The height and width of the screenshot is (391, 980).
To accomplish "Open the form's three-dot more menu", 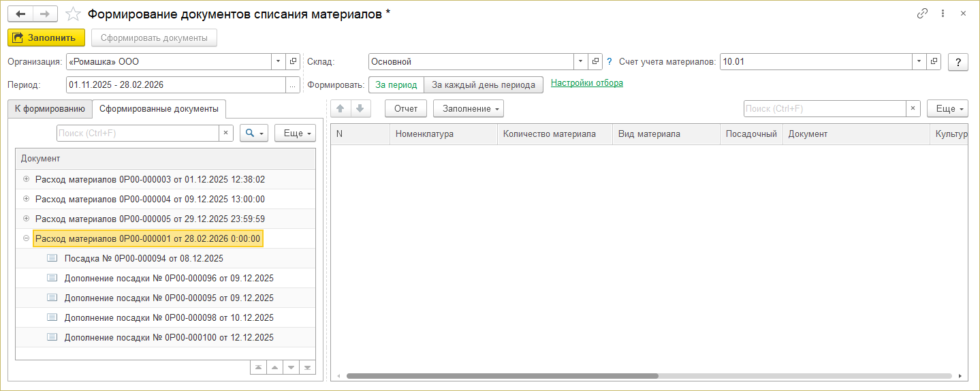I will 943,14.
